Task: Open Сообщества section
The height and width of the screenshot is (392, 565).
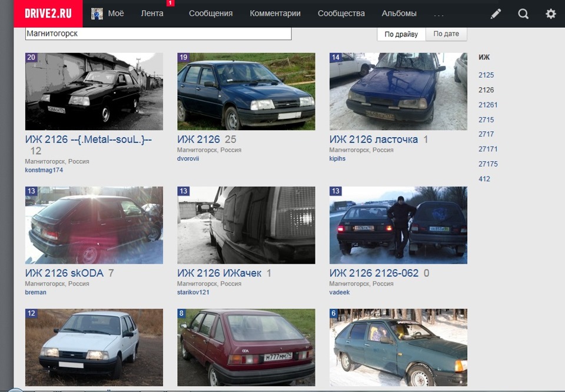Action: pos(341,14)
